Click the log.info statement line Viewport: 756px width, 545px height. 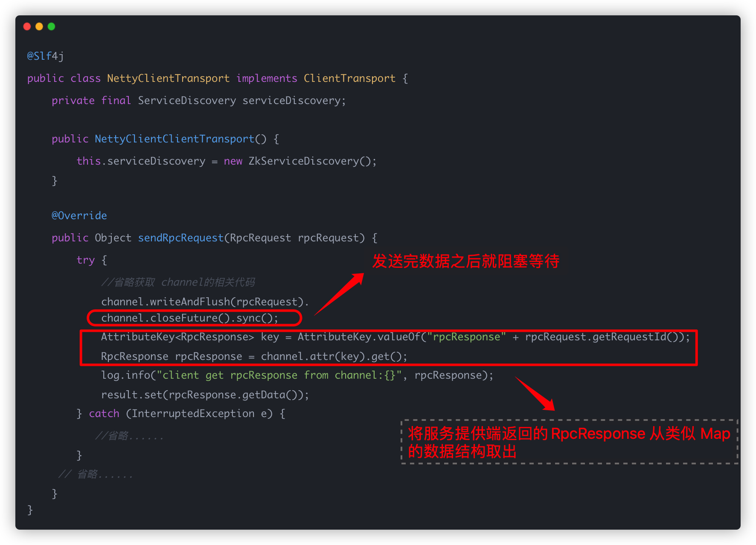click(x=297, y=375)
